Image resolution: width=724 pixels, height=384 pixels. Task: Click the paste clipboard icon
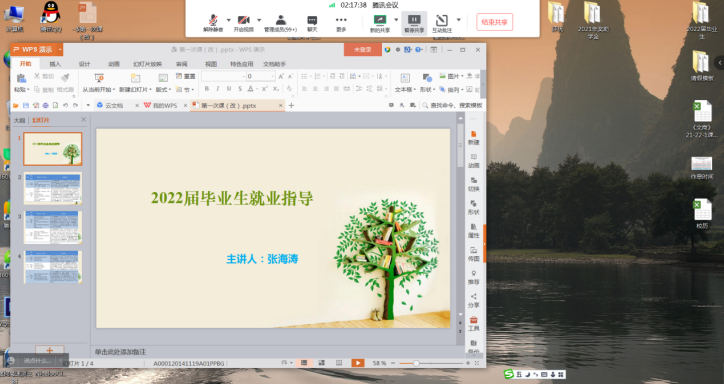(21, 79)
